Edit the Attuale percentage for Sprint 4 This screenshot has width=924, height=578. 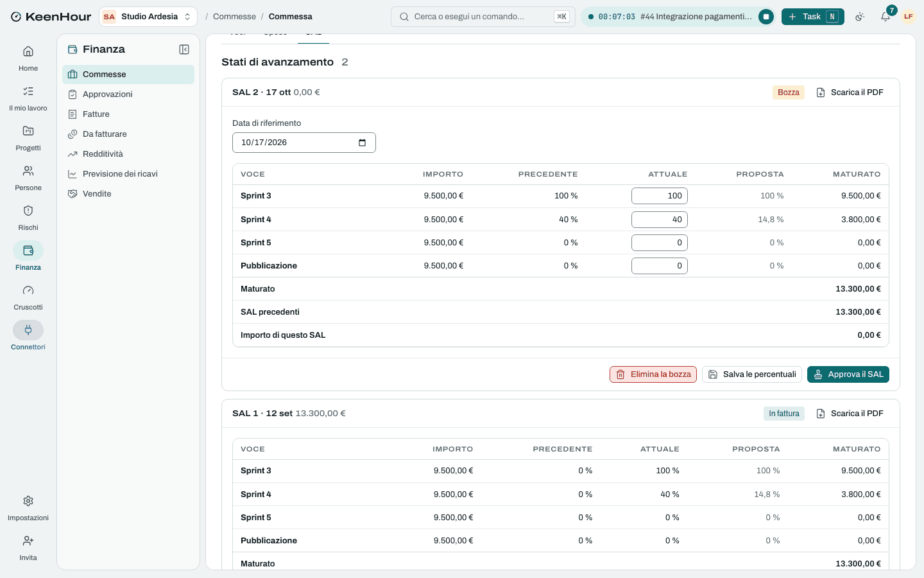coord(660,220)
